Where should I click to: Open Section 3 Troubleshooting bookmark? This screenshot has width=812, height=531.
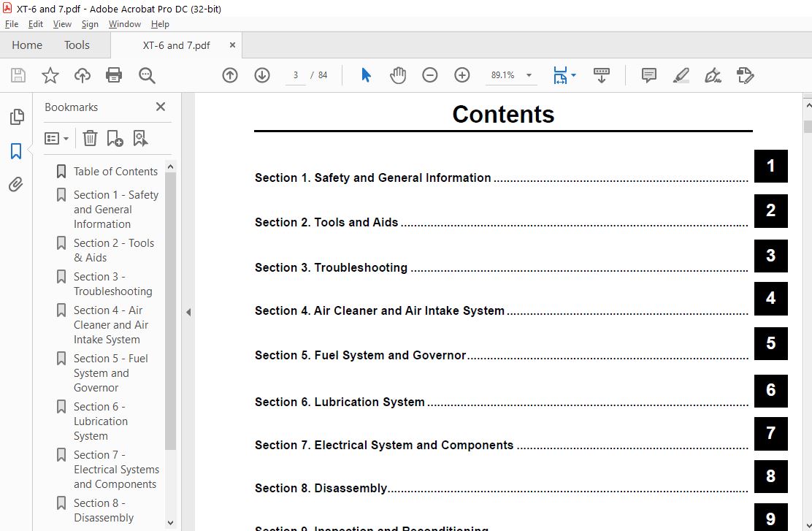(x=113, y=284)
